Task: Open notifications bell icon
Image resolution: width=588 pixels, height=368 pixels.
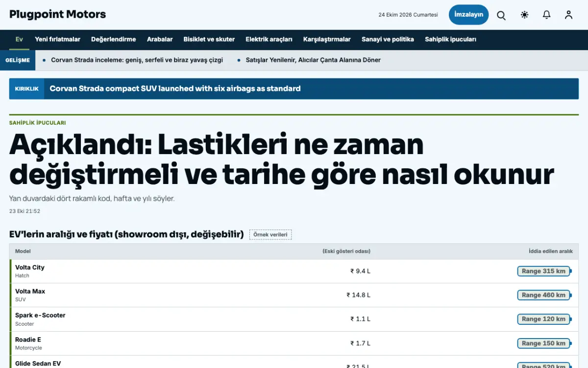Action: (x=546, y=15)
